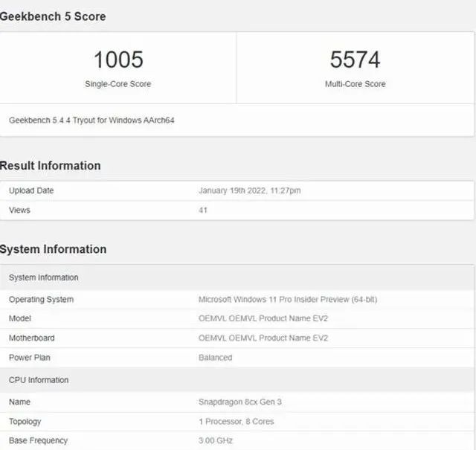The width and height of the screenshot is (476, 450).
Task: Click the 1 Processor, 8 Cores topology value
Action: (x=236, y=421)
